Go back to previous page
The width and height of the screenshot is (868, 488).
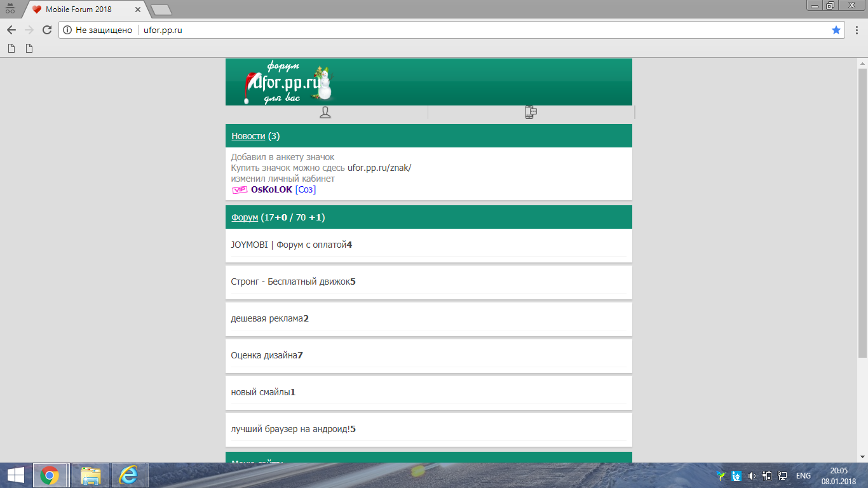click(11, 30)
